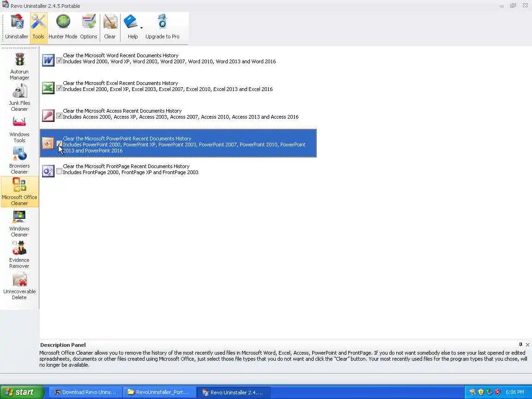The width and height of the screenshot is (532, 399).
Task: Select 'Clear the Microsoft Word Recent Documents History' text
Action: 121,55
